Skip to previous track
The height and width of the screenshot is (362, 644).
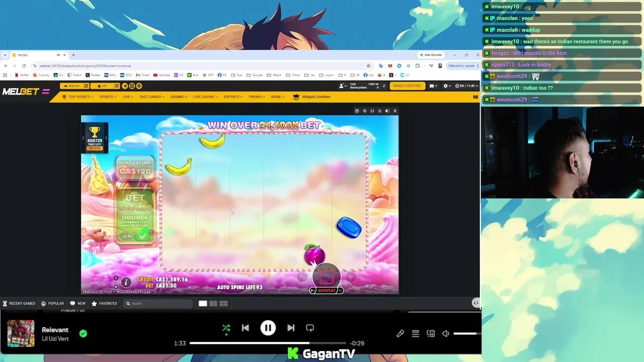coord(246,328)
